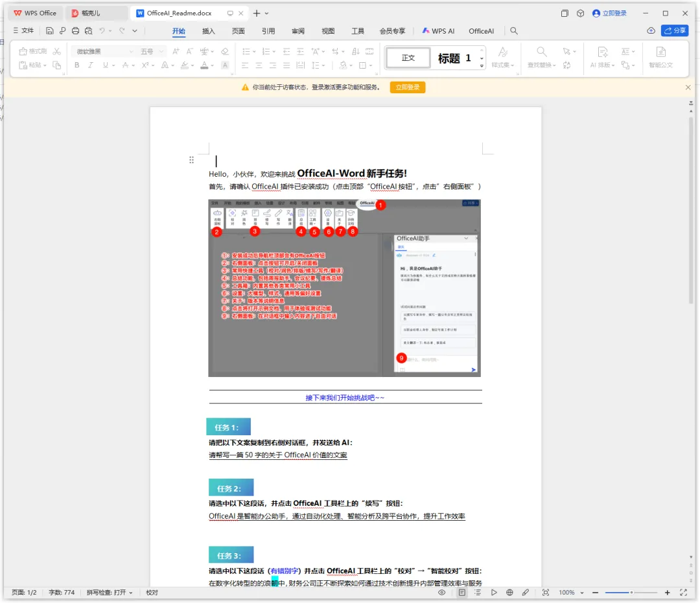Click the center align paragraph icon

pos(259,65)
